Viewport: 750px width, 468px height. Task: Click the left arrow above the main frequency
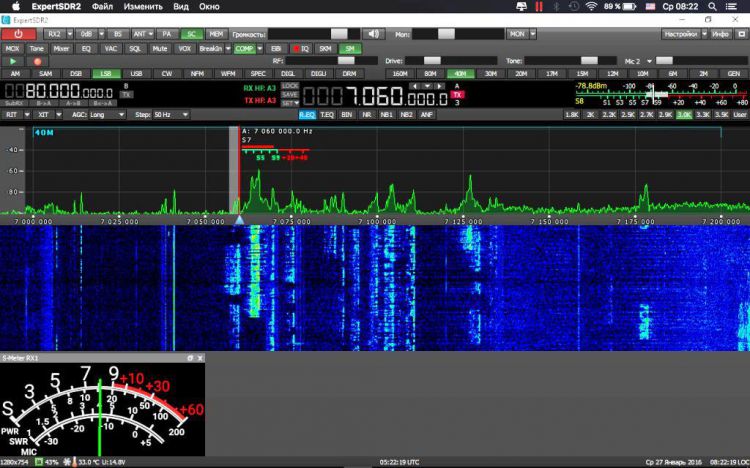[415, 86]
